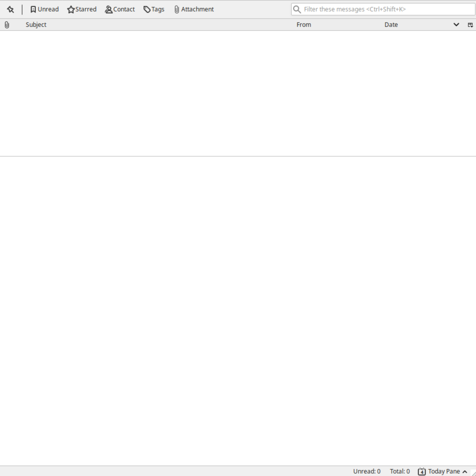This screenshot has width=476, height=476.
Task: Expand the Today Pane chevron
Action: (x=465, y=471)
